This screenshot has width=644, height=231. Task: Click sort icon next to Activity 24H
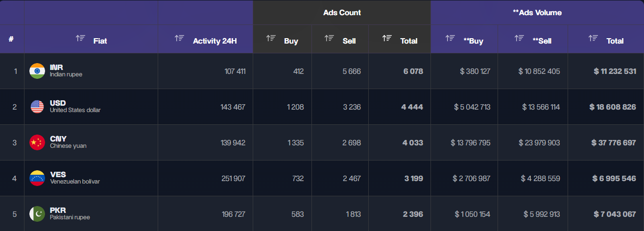point(180,38)
